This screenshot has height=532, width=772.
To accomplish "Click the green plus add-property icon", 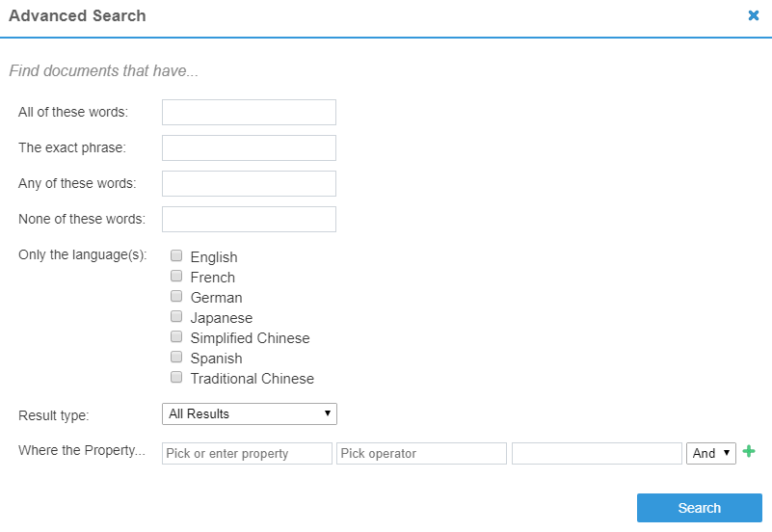I will coord(749,452).
